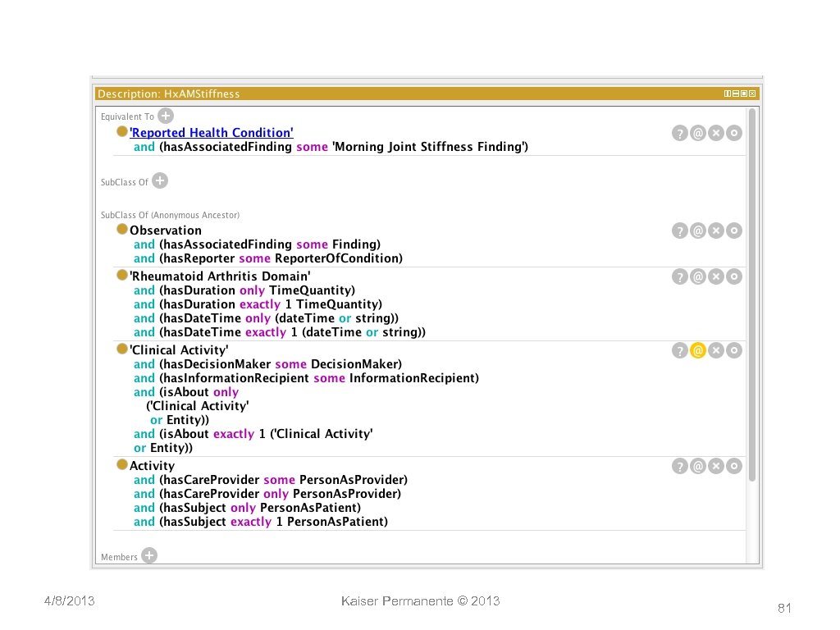This screenshot has width=840, height=630.
Task: Click circle edit icon on Activity row
Action: (x=734, y=467)
